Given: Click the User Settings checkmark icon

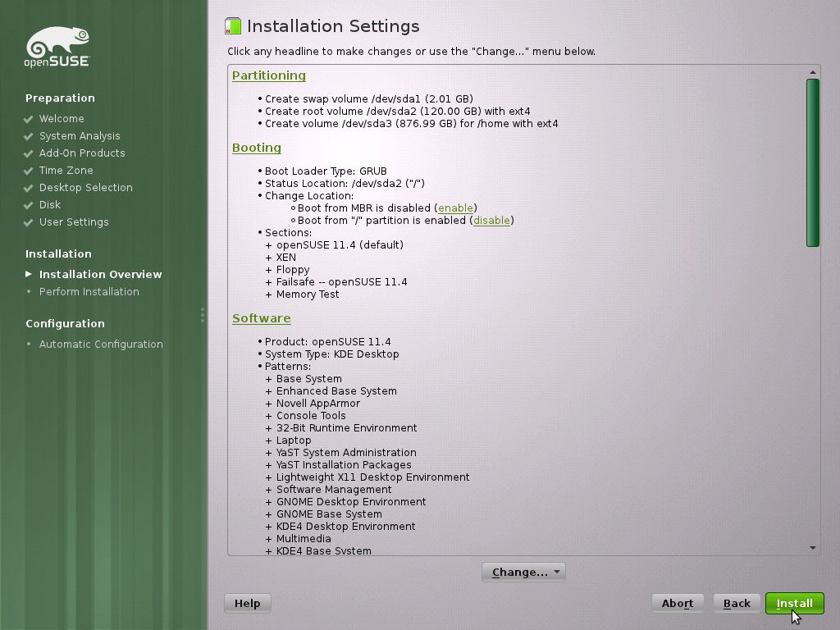Looking at the screenshot, I should click(29, 222).
